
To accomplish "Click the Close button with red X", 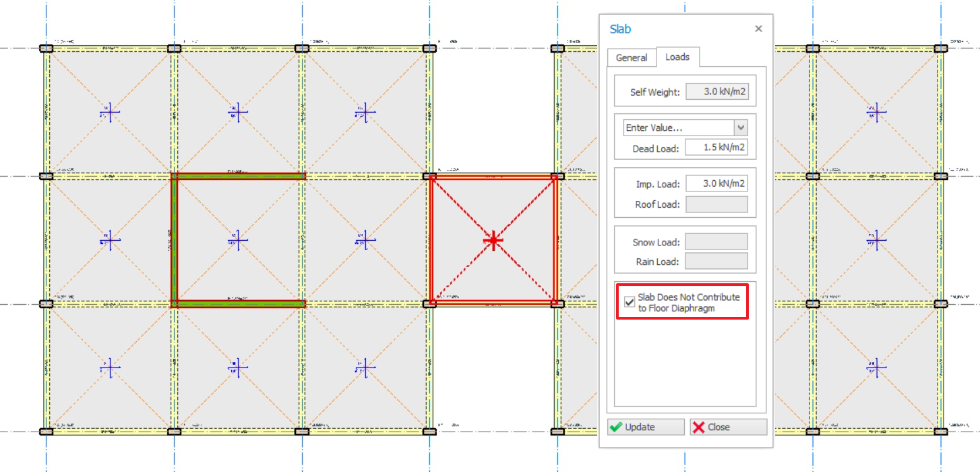I will click(728, 427).
